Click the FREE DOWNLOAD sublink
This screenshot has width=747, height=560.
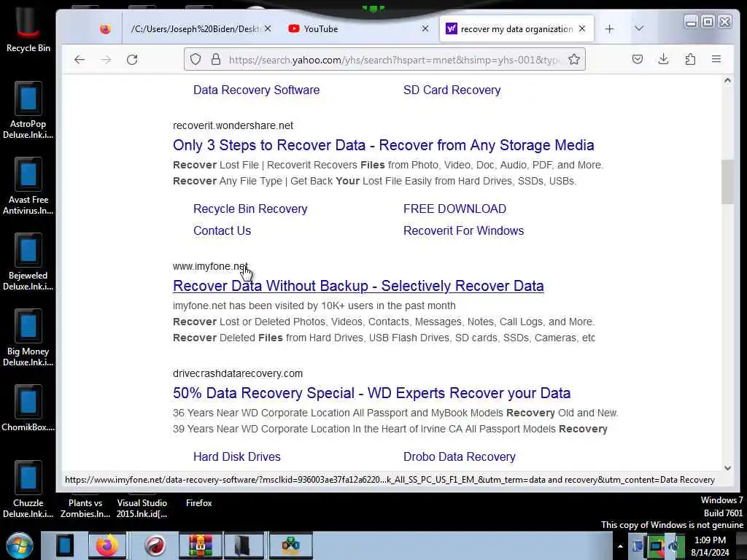pyautogui.click(x=454, y=209)
